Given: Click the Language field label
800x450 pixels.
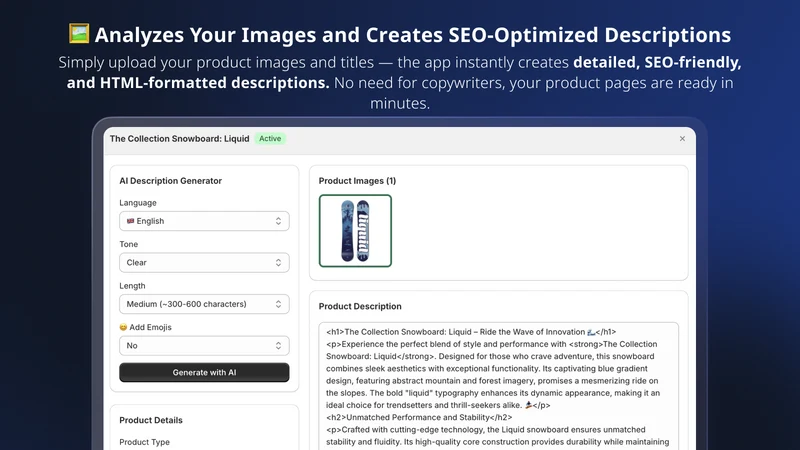Looking at the screenshot, I should pyautogui.click(x=138, y=203).
